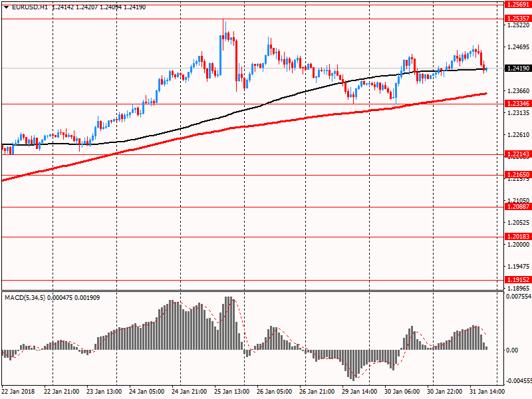Select the 1.23346 horizontal level label
The image size is (532, 399).
coord(518,104)
